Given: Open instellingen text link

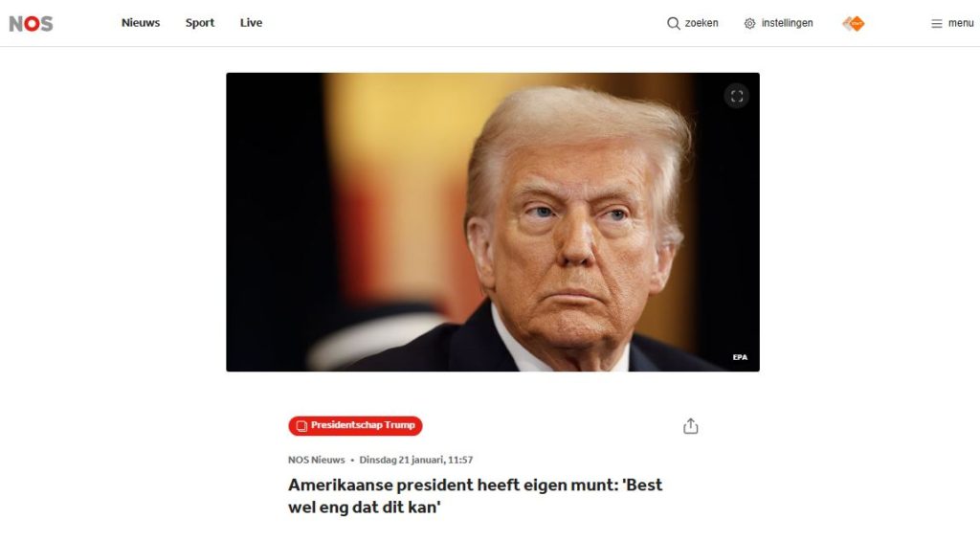Looking at the screenshot, I should coord(787,23).
